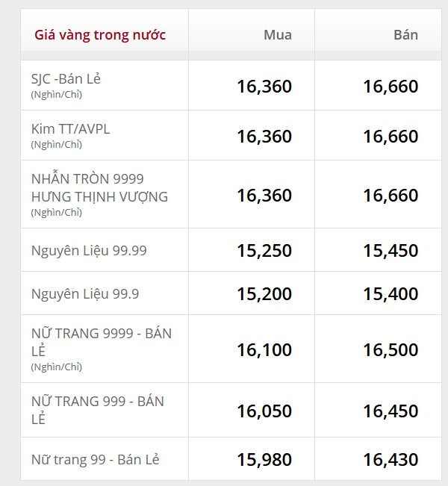Open NHẪN TRÒN 9999 HƯNG THỊNH VƯỢNG entry

[x=99, y=188]
